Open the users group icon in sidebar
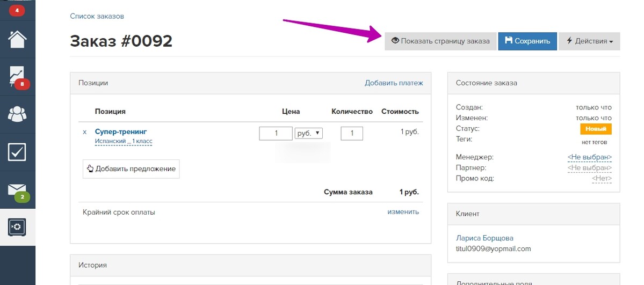 click(17, 114)
